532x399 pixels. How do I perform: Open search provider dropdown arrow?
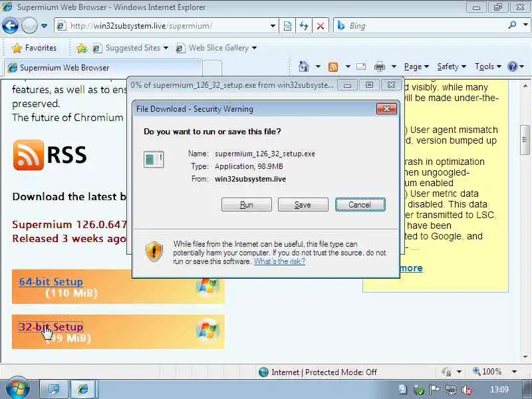pyautogui.click(x=525, y=25)
